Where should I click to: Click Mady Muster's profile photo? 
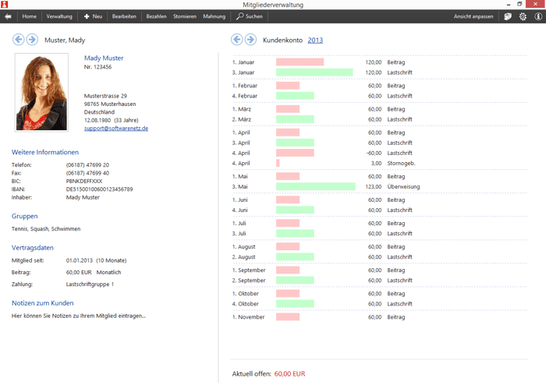coord(41,92)
